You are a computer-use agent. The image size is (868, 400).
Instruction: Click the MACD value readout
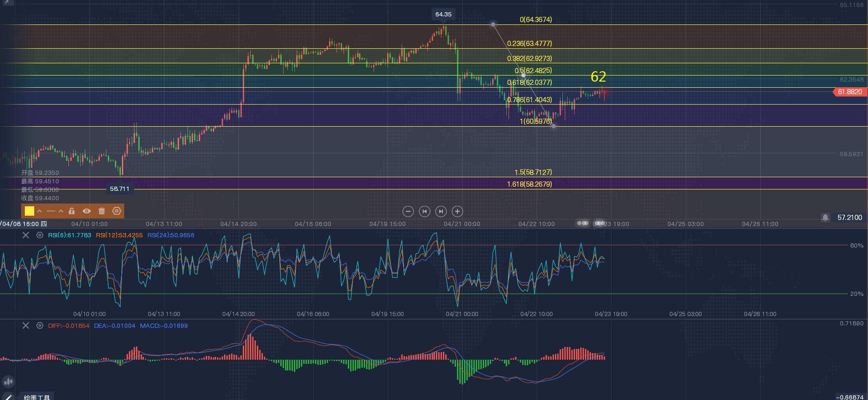pyautogui.click(x=164, y=325)
